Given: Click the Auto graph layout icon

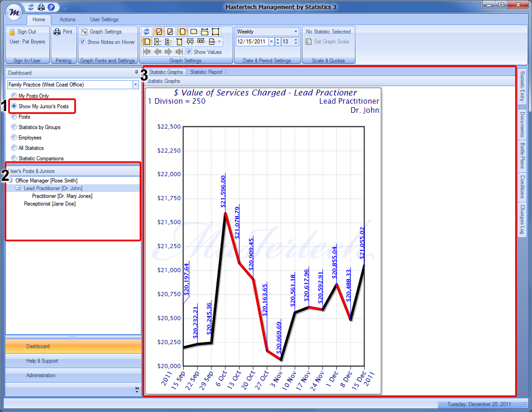Looking at the screenshot, I should click(x=212, y=42).
